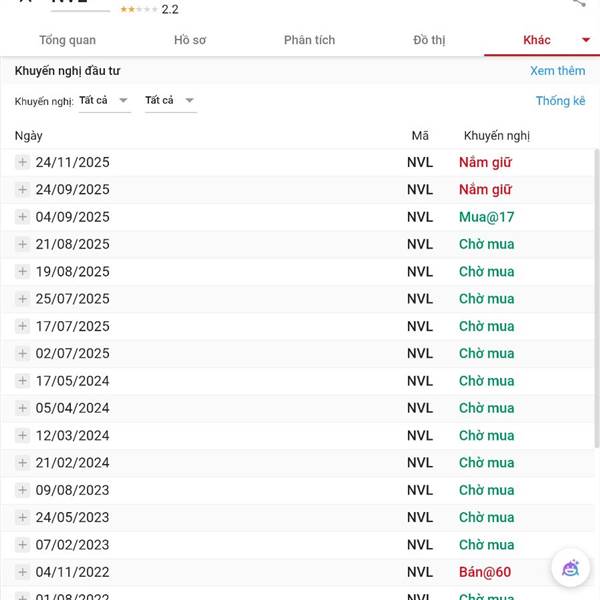600x600 pixels.
Task: Switch to the Phân tích tab
Action: coord(309,40)
